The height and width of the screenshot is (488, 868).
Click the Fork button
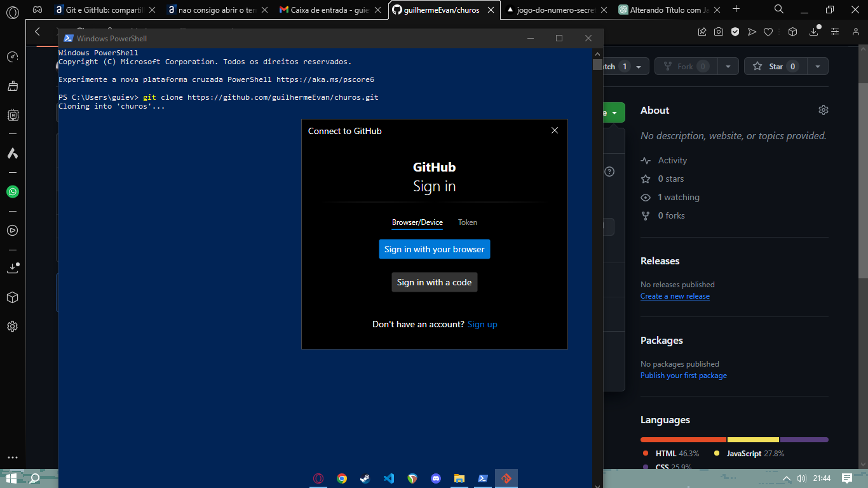686,66
